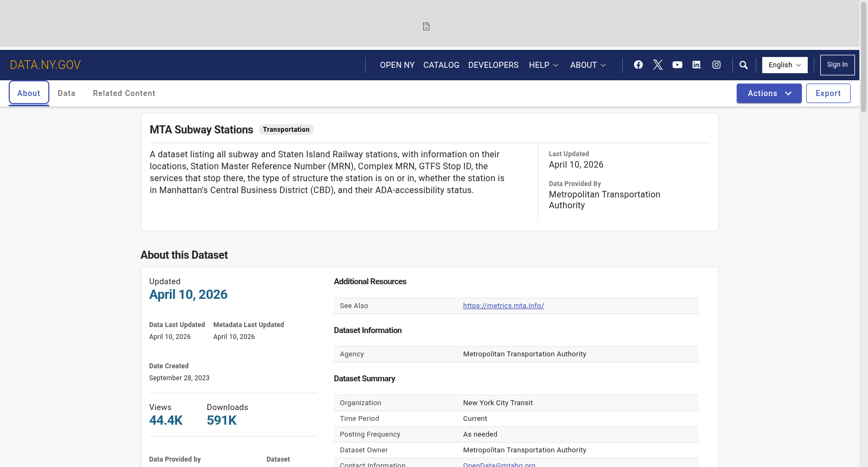
Task: Open the English language dropdown
Action: point(785,65)
